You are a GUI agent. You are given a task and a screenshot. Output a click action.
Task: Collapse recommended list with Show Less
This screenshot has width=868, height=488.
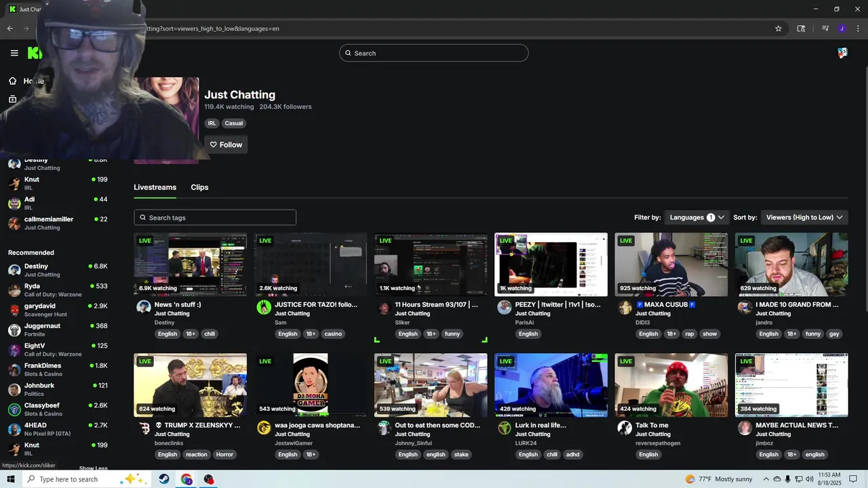[93, 468]
